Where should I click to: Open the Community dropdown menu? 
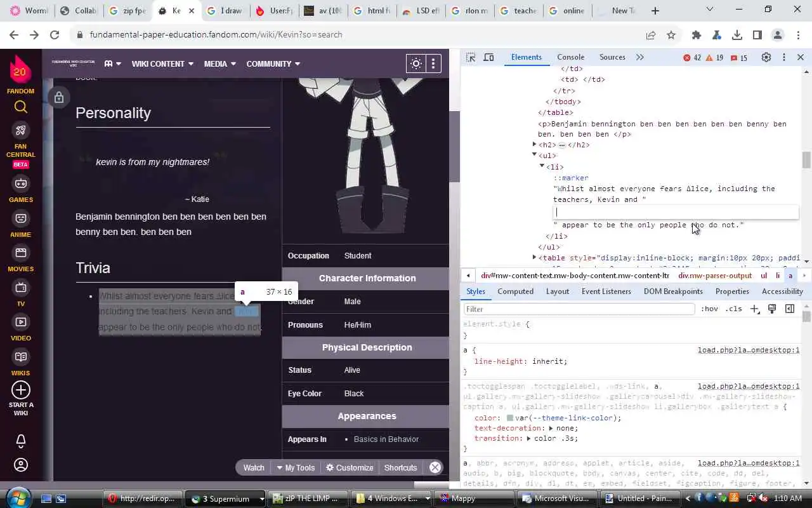[273, 63]
